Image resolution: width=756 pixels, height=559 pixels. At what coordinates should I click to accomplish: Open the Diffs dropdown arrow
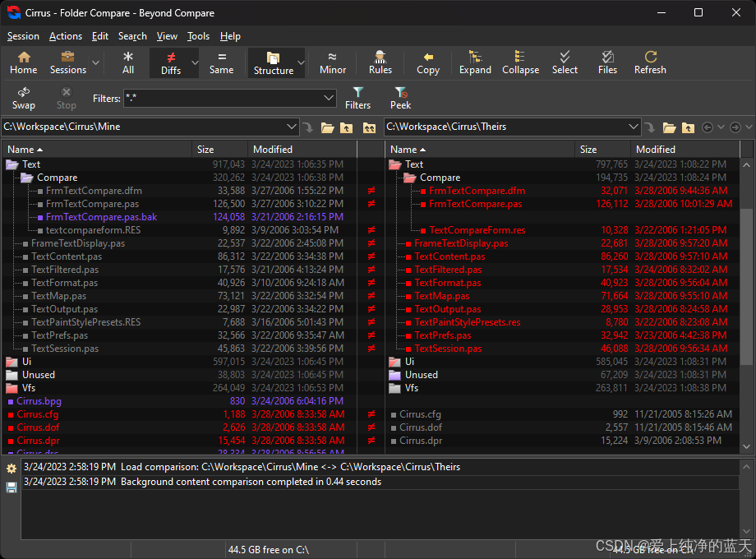[x=195, y=62]
